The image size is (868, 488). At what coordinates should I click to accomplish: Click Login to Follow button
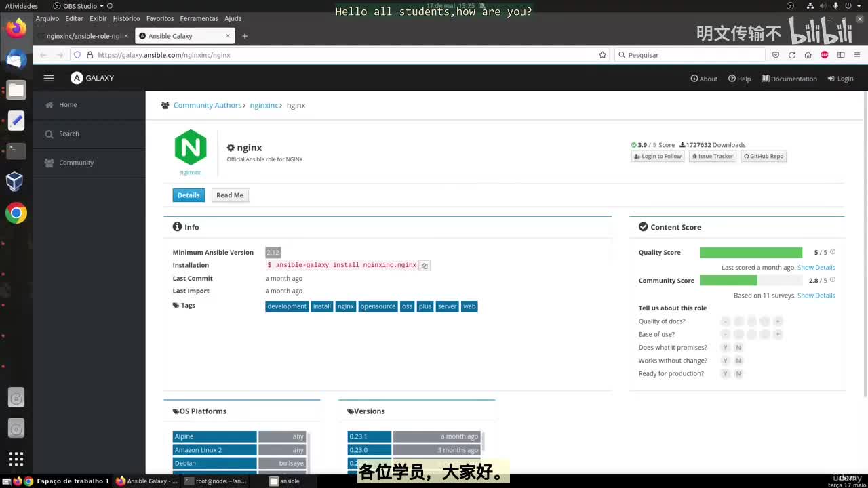[658, 156]
